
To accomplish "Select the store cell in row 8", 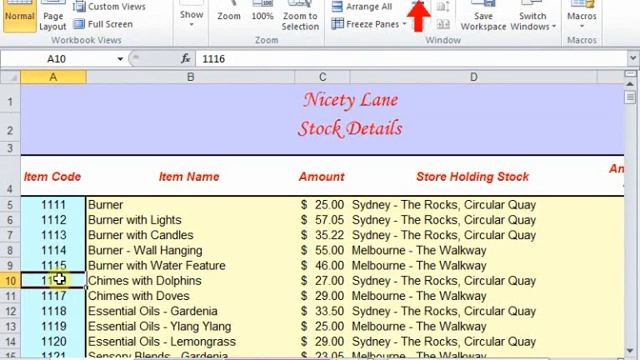I will (x=473, y=250).
